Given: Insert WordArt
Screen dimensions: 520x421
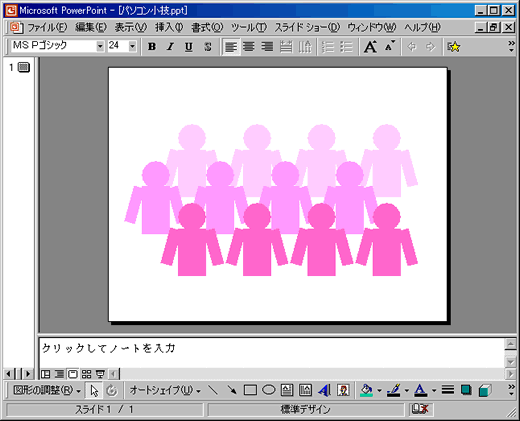Looking at the screenshot, I should point(324,390).
